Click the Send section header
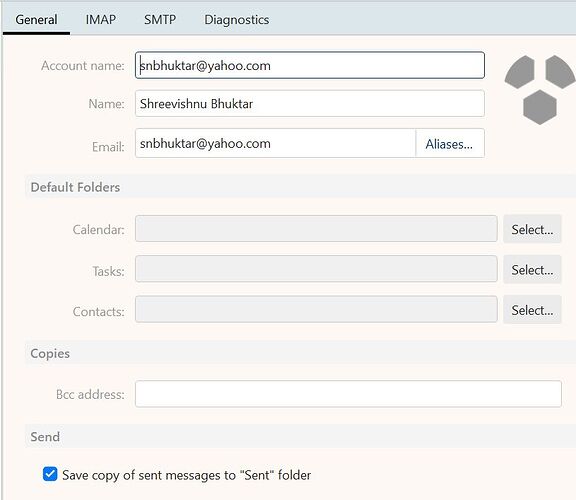 [x=45, y=436]
